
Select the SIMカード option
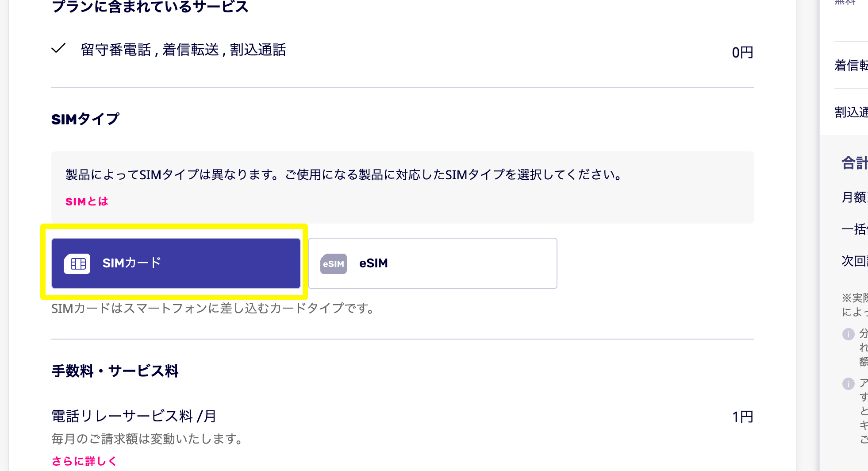(176, 263)
